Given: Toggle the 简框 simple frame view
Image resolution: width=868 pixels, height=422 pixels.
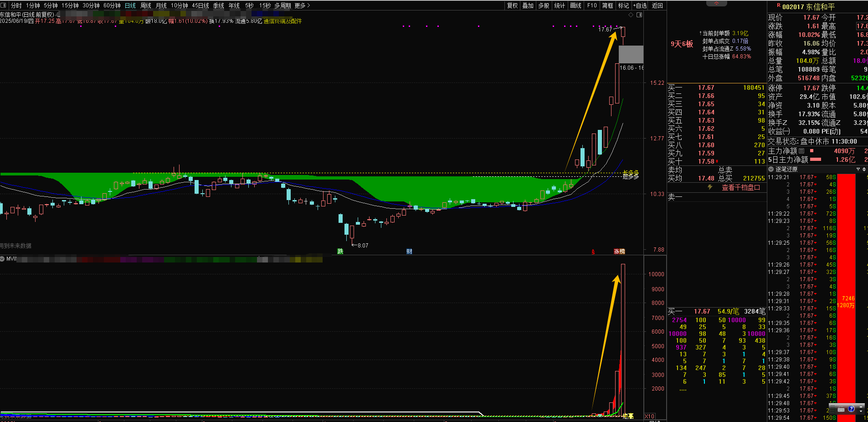Looking at the screenshot, I should coord(607,5).
